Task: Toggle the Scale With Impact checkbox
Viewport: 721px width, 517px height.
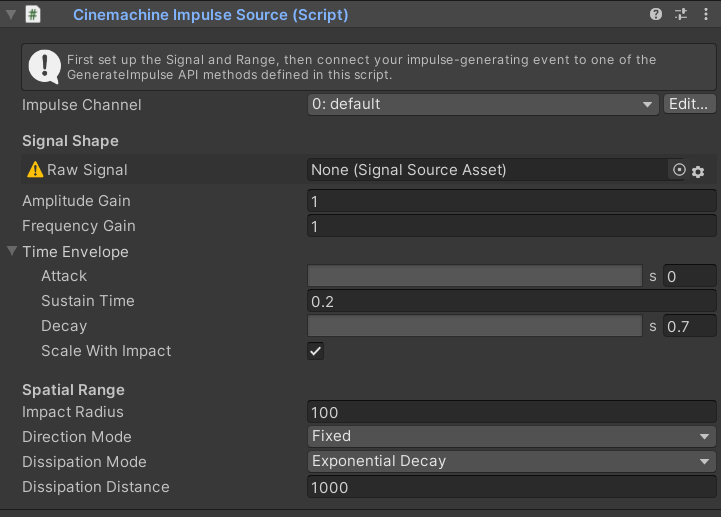Action: pos(316,351)
